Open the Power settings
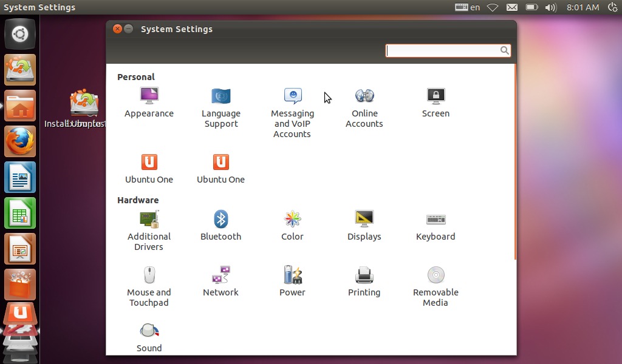The height and width of the screenshot is (364, 622). 292,281
